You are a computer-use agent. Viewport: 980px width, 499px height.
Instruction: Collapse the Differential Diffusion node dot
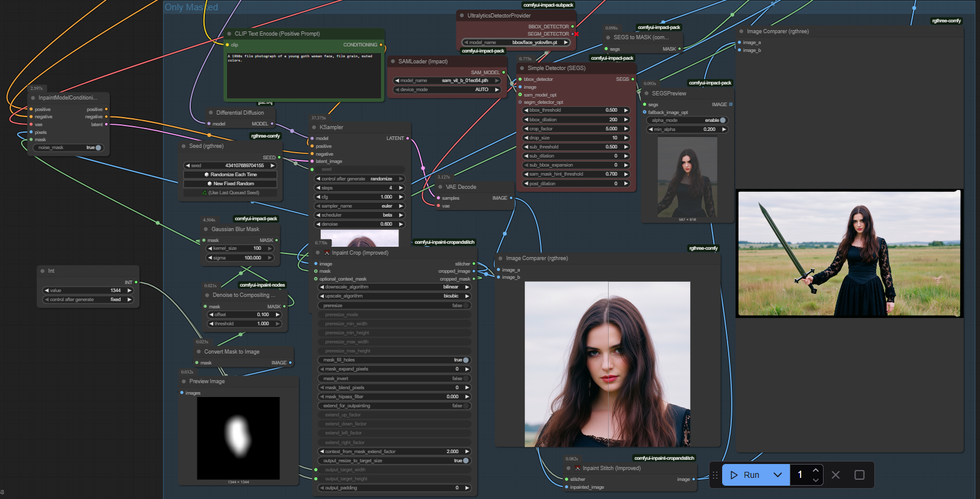[x=211, y=113]
